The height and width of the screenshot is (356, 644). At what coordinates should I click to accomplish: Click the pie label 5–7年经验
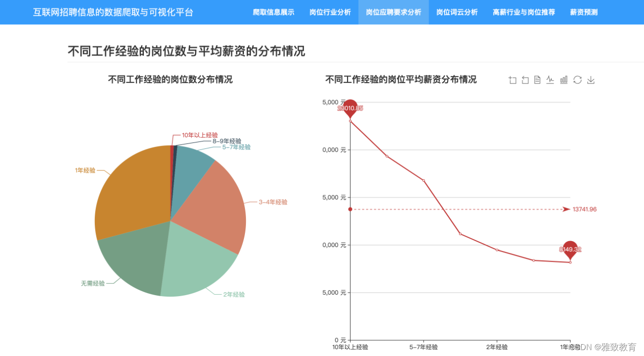236,147
